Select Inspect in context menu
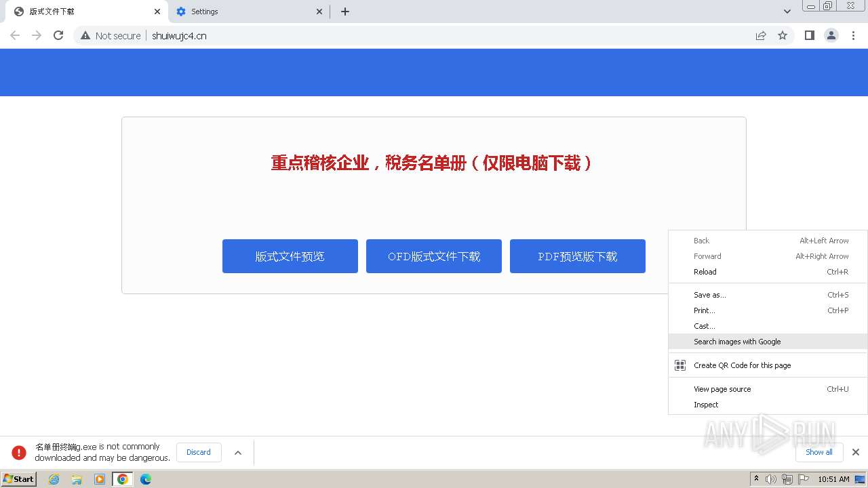The width and height of the screenshot is (868, 488). (768, 405)
